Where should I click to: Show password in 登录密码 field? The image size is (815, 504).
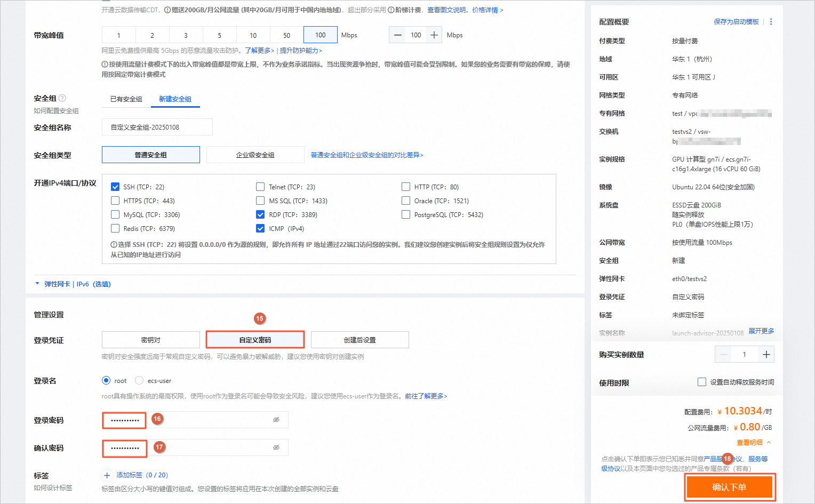click(x=276, y=420)
